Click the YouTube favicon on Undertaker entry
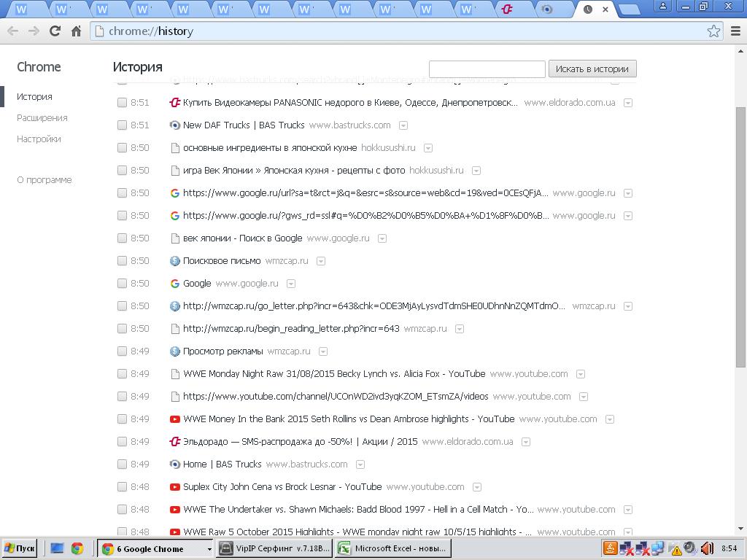 (175, 510)
